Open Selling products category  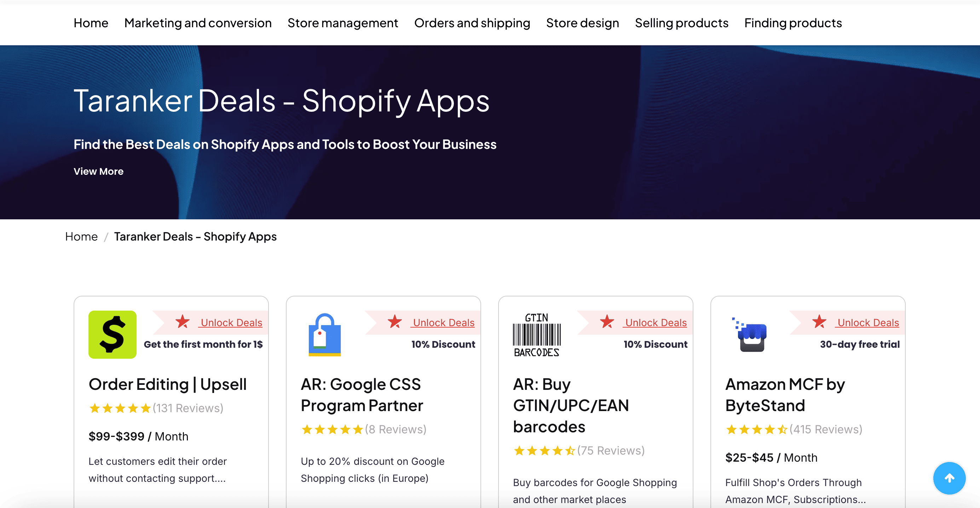coord(682,23)
